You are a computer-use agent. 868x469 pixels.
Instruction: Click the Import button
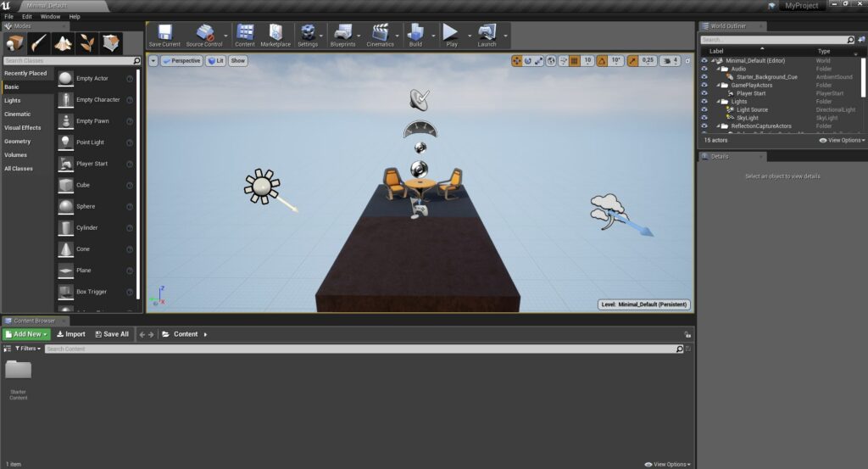pyautogui.click(x=71, y=334)
